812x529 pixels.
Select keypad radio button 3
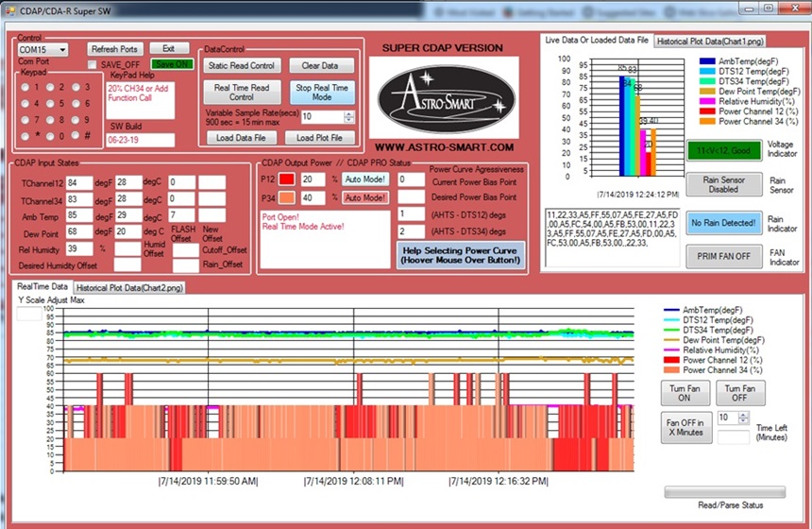tap(76, 87)
